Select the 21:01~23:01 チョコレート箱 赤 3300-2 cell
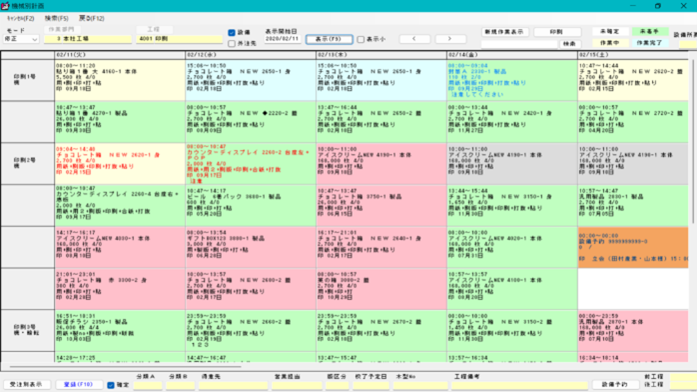This screenshot has height=392, width=697. click(120, 289)
